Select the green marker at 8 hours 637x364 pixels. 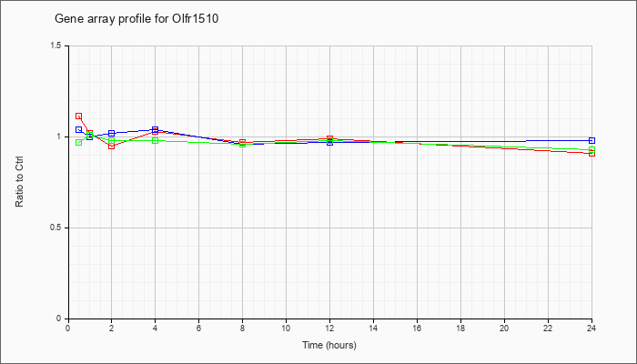pyautogui.click(x=243, y=144)
